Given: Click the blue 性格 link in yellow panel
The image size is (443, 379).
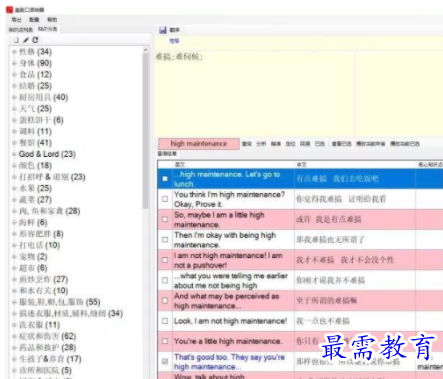Looking at the screenshot, I should [174, 41].
